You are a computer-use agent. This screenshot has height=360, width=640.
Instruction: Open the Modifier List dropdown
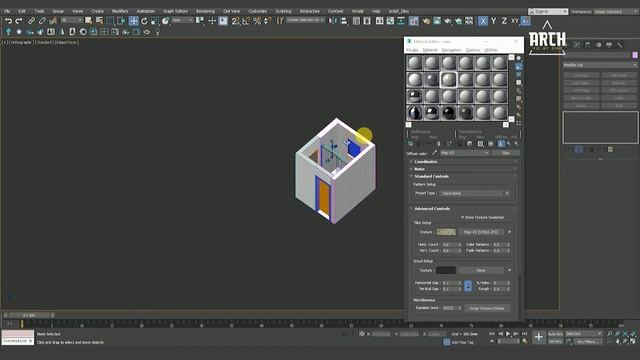click(x=600, y=65)
